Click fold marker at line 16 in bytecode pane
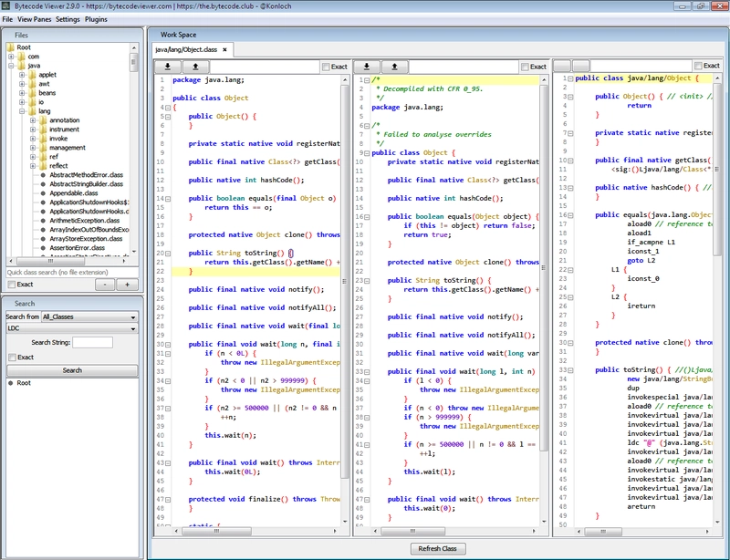730x560 pixels. (x=570, y=215)
